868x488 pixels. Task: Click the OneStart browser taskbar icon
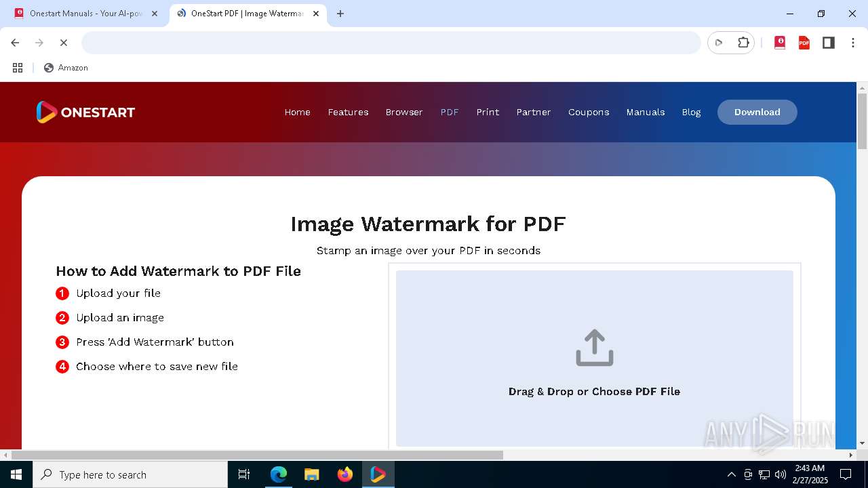point(378,474)
